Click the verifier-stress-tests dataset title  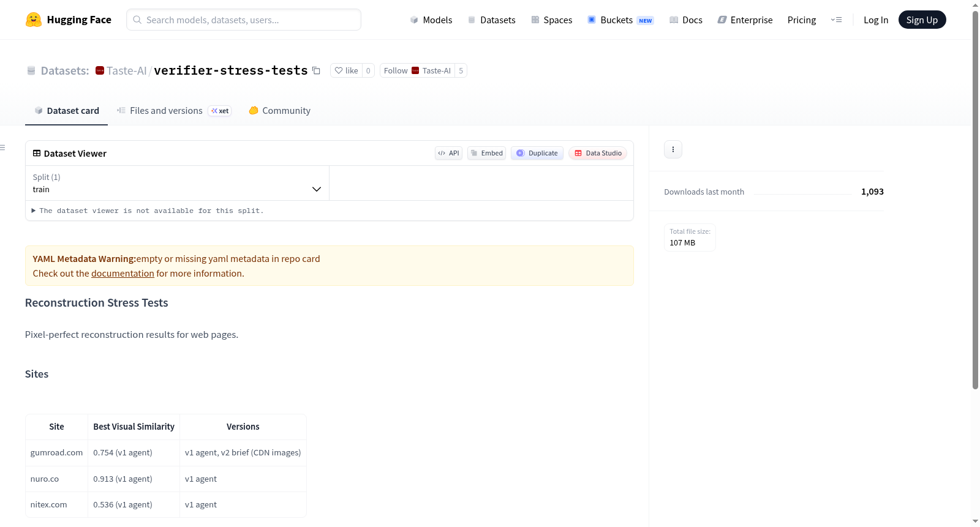231,70
